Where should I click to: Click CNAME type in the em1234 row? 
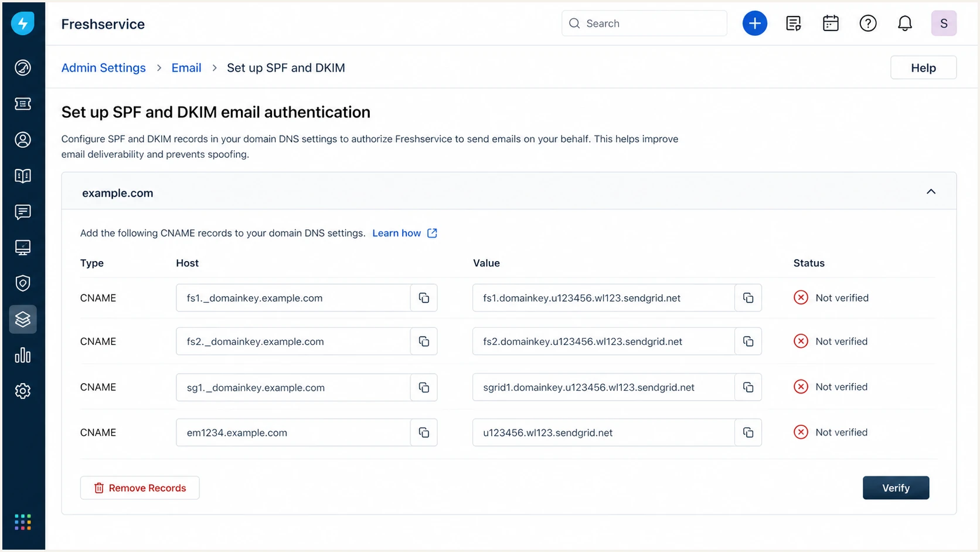(x=98, y=432)
